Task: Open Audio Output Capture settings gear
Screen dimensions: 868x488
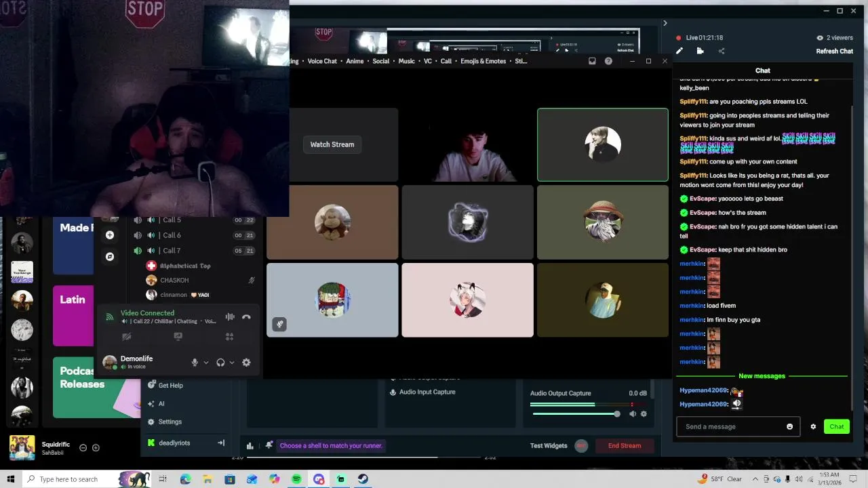Action: click(644, 414)
